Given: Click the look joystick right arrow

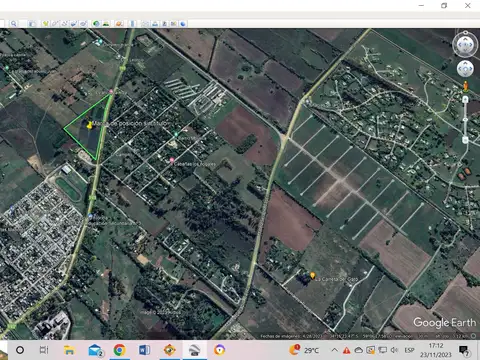Looking at the screenshot, I should (471, 45).
